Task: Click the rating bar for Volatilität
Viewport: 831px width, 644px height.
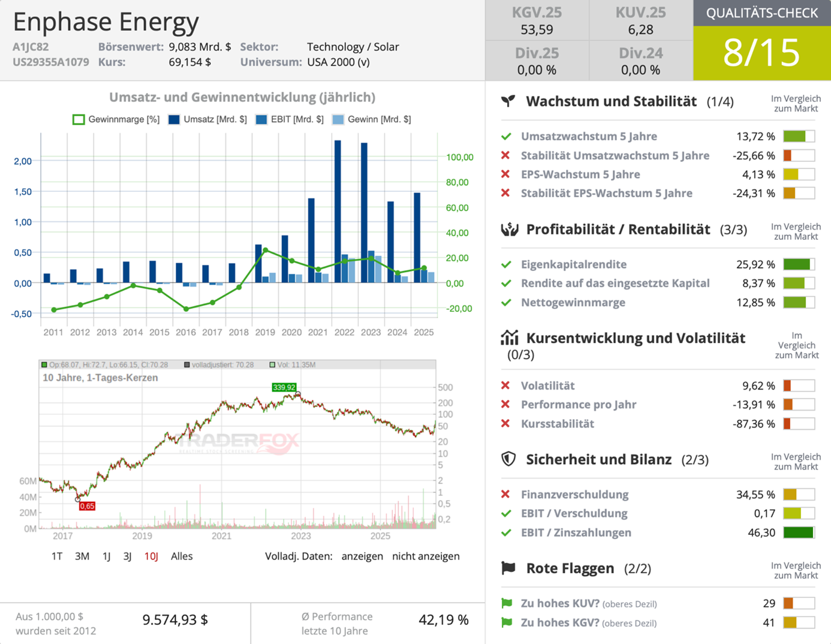Action: coord(799,386)
